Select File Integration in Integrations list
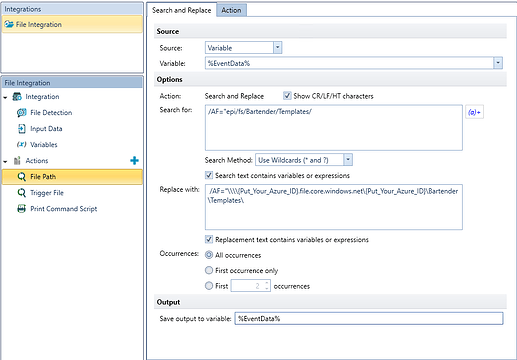This screenshot has height=360, width=517. click(x=72, y=24)
